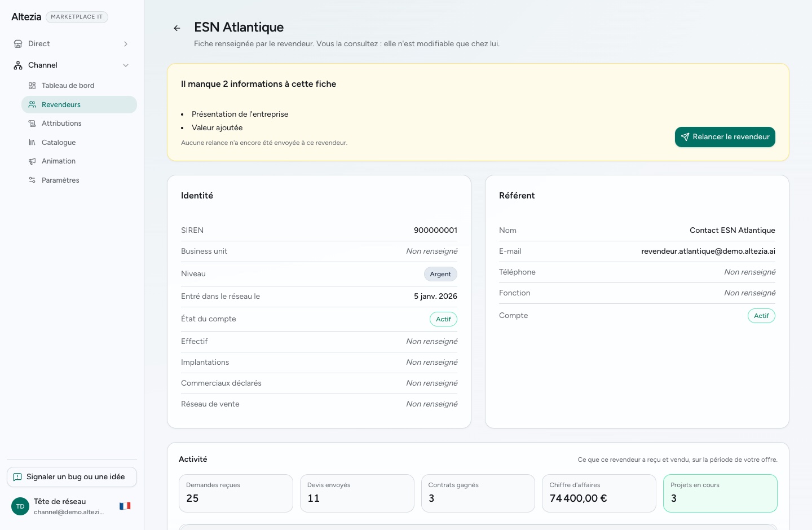Click Signaler un bug ou une idée
This screenshot has height=530, width=812.
(x=72, y=477)
